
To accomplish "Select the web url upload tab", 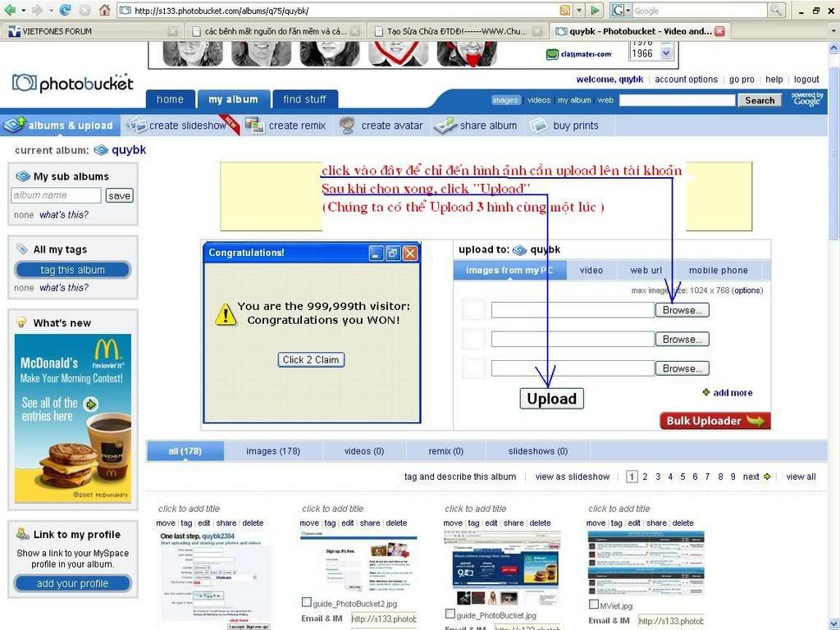I will 646,271.
